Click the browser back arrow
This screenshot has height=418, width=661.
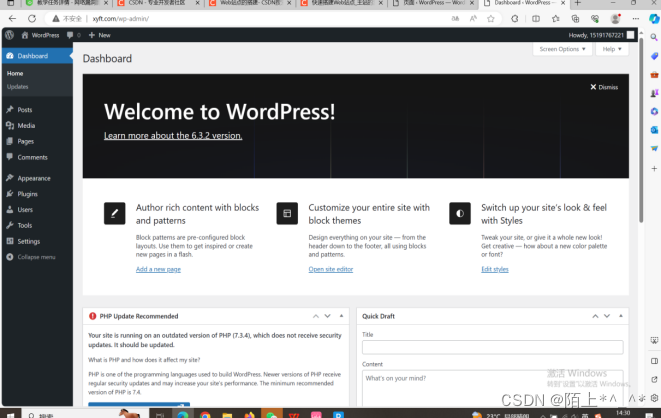12,19
